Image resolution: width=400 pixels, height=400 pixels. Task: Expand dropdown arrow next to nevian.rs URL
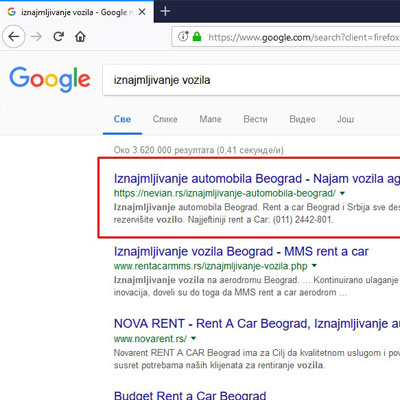click(x=342, y=193)
